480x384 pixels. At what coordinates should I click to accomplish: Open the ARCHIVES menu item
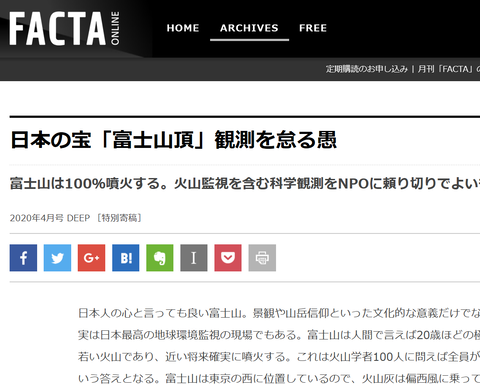249,28
